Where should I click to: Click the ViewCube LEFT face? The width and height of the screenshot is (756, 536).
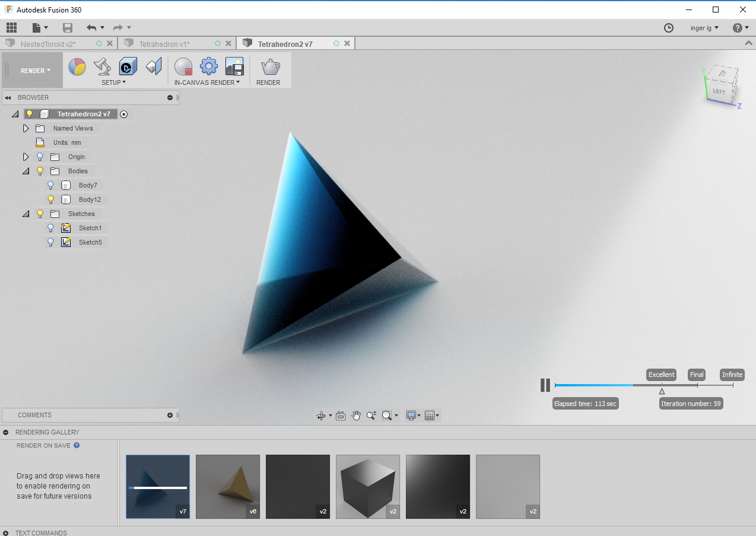click(x=719, y=91)
